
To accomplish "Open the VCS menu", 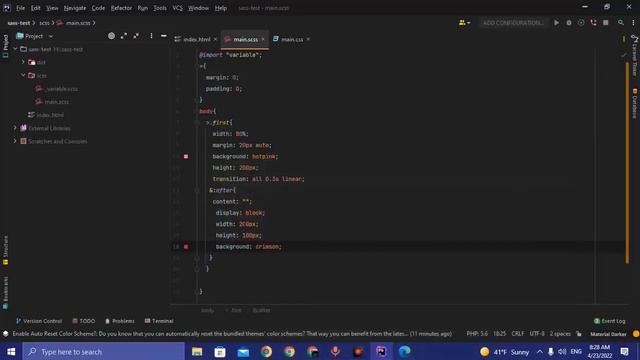I will [177, 8].
